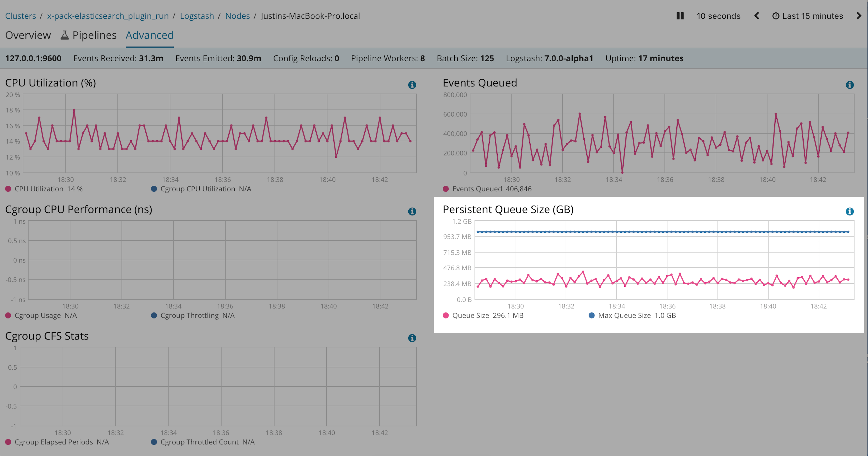This screenshot has height=456, width=868.
Task: Click the clock icon beside Last 15 minutes
Action: 776,16
